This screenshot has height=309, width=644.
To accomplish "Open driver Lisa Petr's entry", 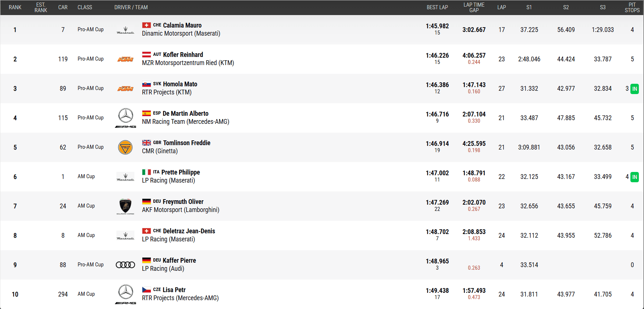I will click(174, 290).
